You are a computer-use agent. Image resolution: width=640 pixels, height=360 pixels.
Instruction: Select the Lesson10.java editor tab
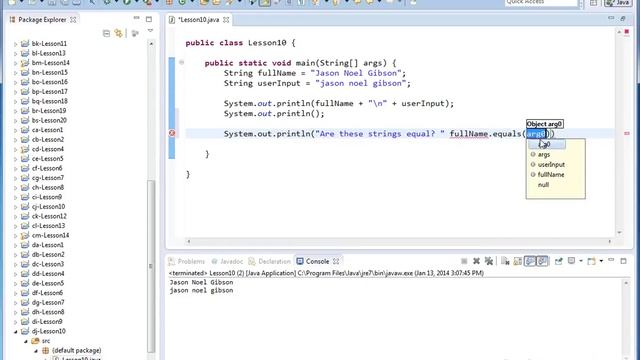pos(199,20)
